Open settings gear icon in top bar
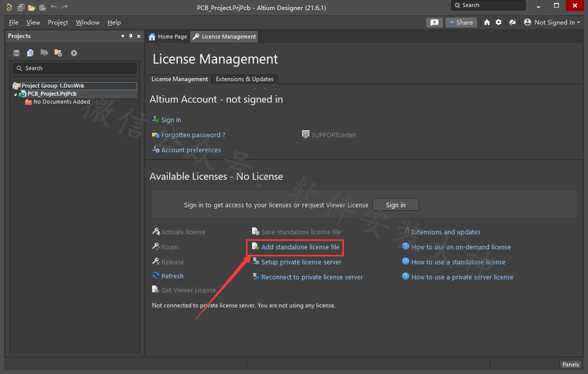This screenshot has height=374, width=588. click(x=498, y=23)
